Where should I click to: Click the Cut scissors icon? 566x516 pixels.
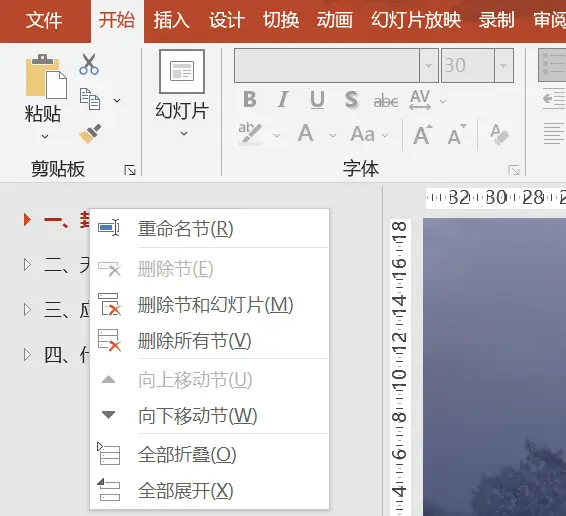click(x=89, y=64)
